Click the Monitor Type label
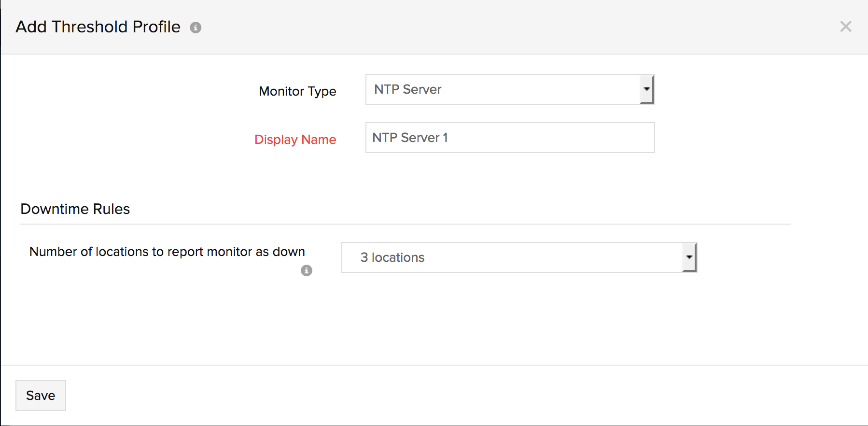Viewport: 868px width, 426px height. pos(297,91)
